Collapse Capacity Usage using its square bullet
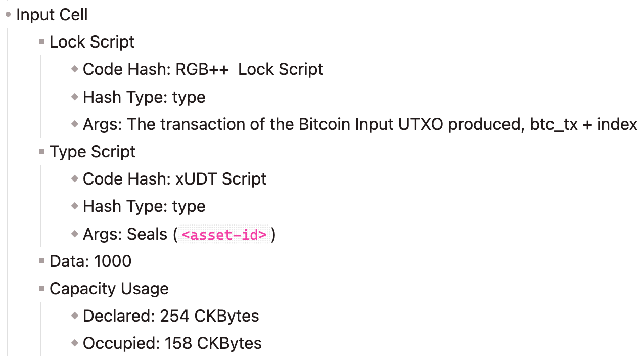 coord(41,289)
